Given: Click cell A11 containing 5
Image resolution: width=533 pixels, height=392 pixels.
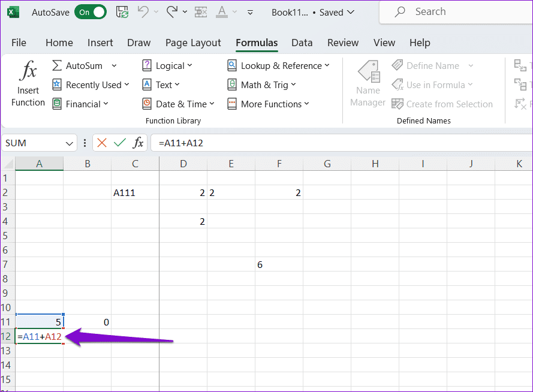Looking at the screenshot, I should tap(40, 322).
